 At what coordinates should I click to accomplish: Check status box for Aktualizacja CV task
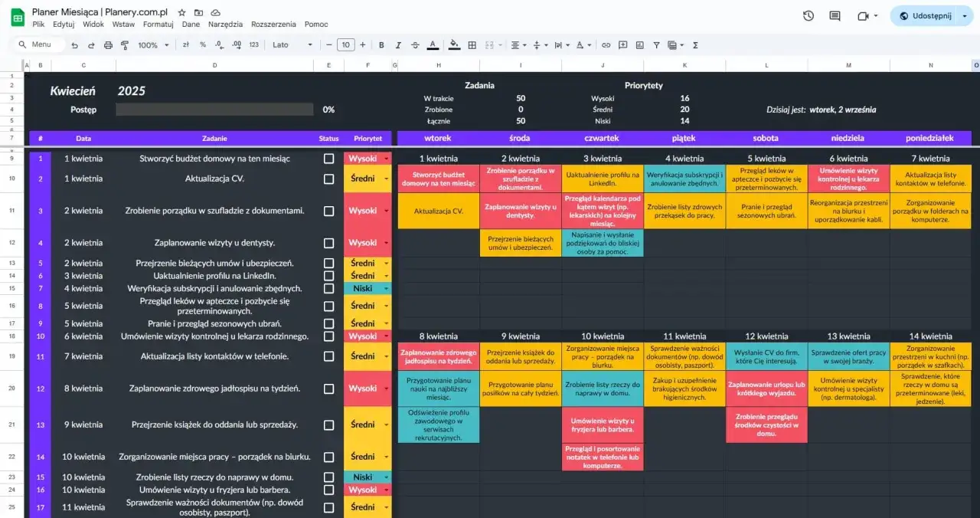(x=328, y=179)
